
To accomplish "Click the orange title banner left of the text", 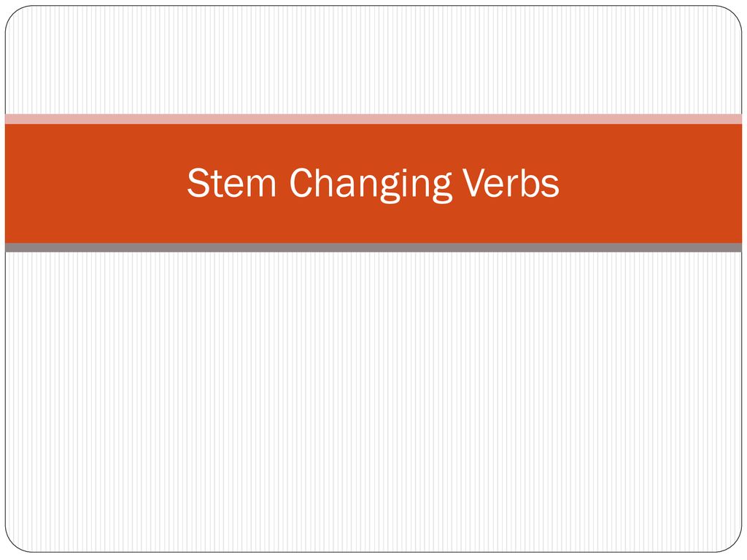I will coord(96,183).
